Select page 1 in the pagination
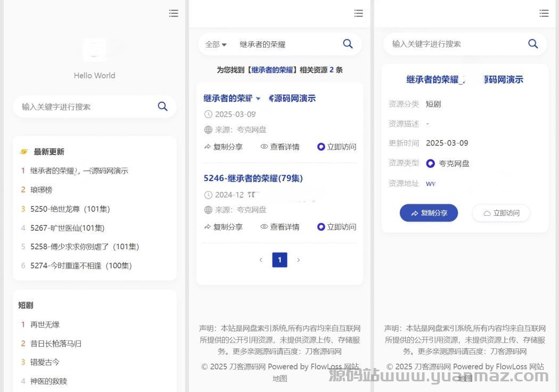 pos(279,260)
